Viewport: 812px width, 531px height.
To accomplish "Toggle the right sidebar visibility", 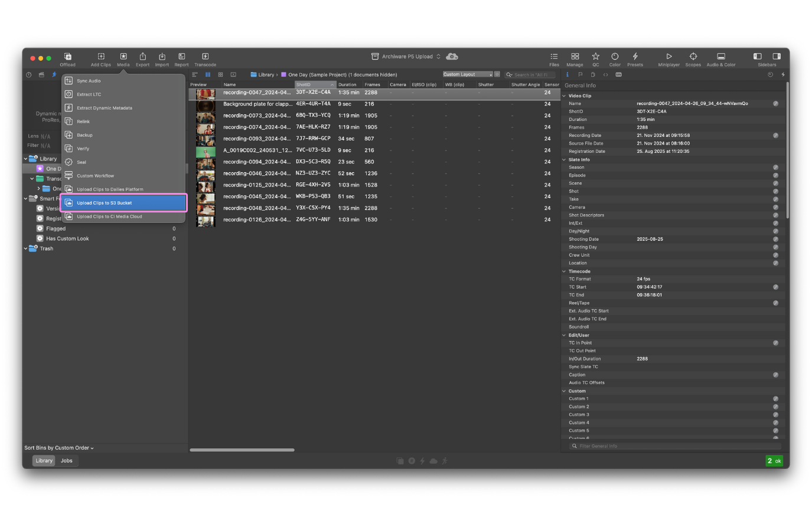I will tap(777, 57).
